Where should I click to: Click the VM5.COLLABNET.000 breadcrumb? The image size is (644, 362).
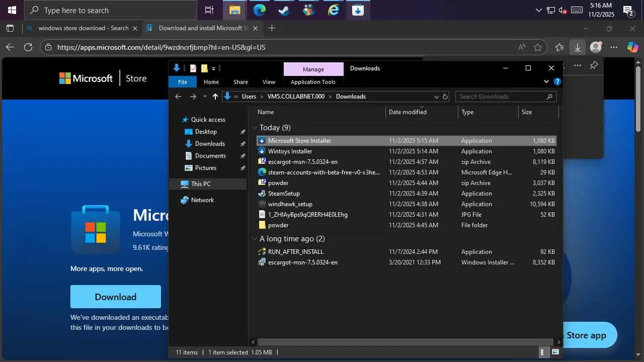296,97
